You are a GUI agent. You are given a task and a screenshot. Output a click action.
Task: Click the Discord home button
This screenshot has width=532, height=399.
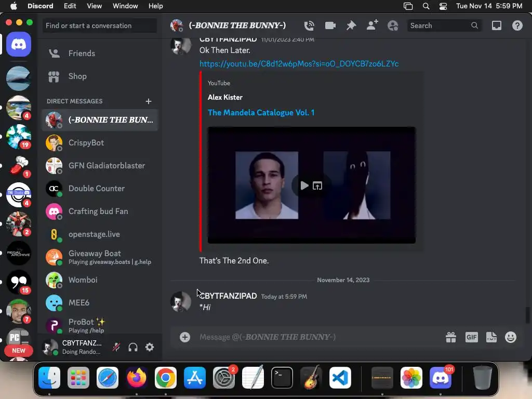[19, 45]
